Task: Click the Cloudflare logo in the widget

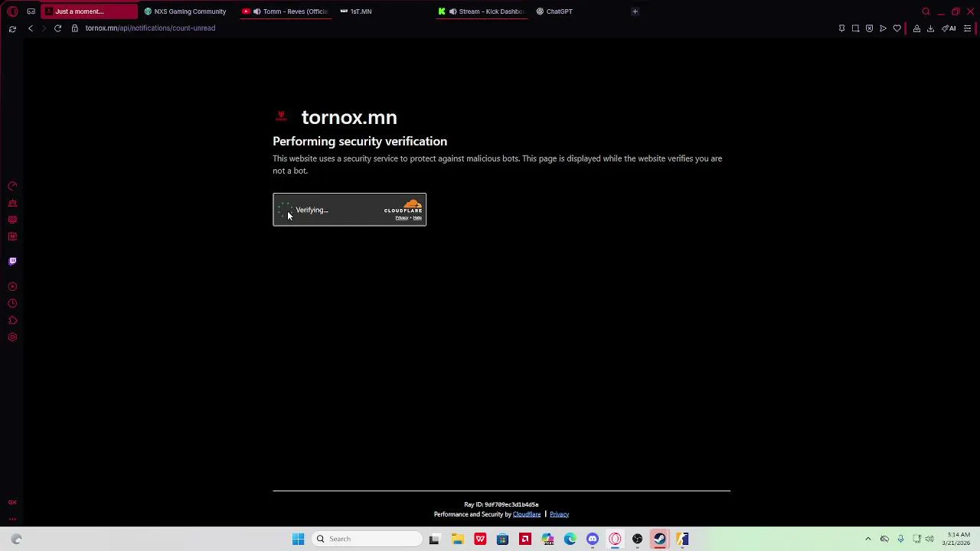Action: point(403,206)
